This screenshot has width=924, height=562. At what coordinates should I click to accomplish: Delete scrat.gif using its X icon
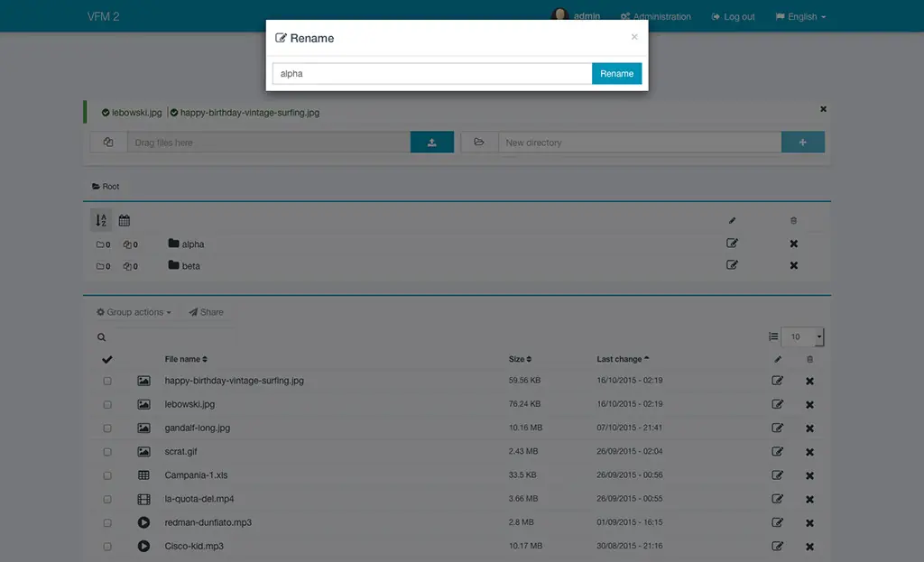click(x=809, y=452)
